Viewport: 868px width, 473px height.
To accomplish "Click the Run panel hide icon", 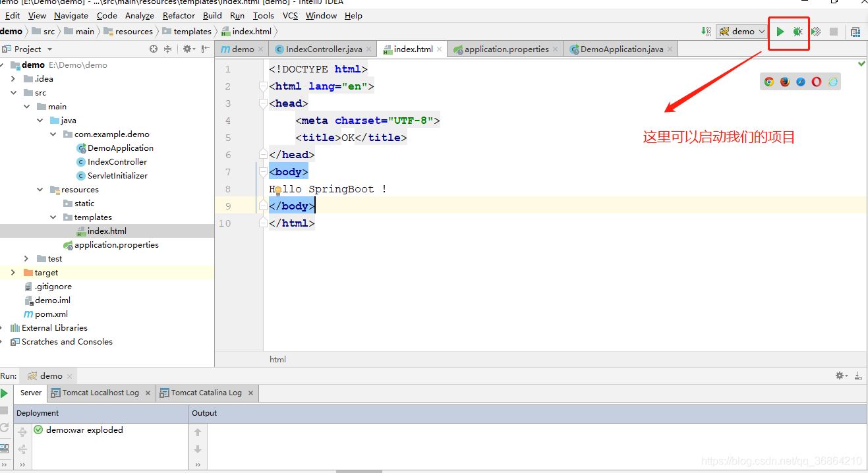I will click(858, 376).
